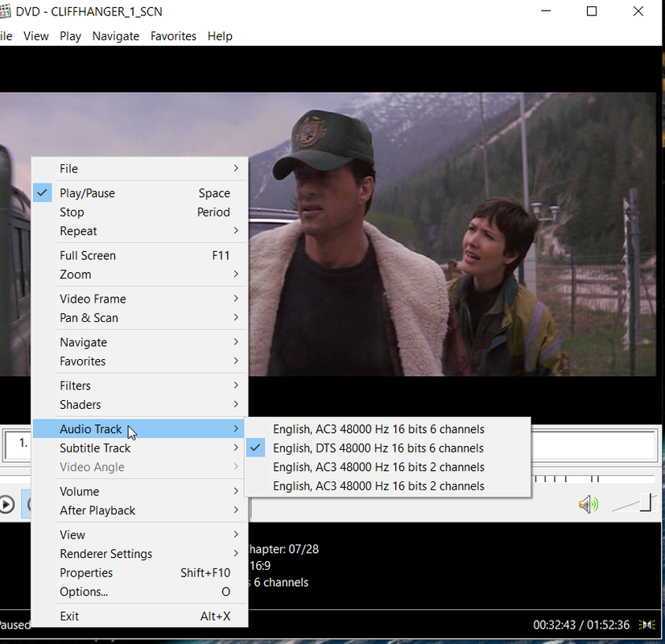Close the player window
Viewport: 665px width, 644px height.
pos(638,11)
